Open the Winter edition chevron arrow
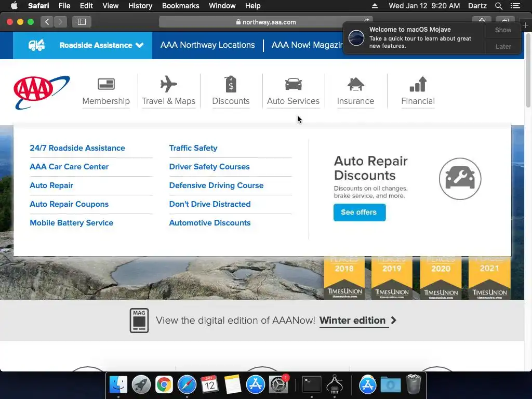 tap(394, 320)
